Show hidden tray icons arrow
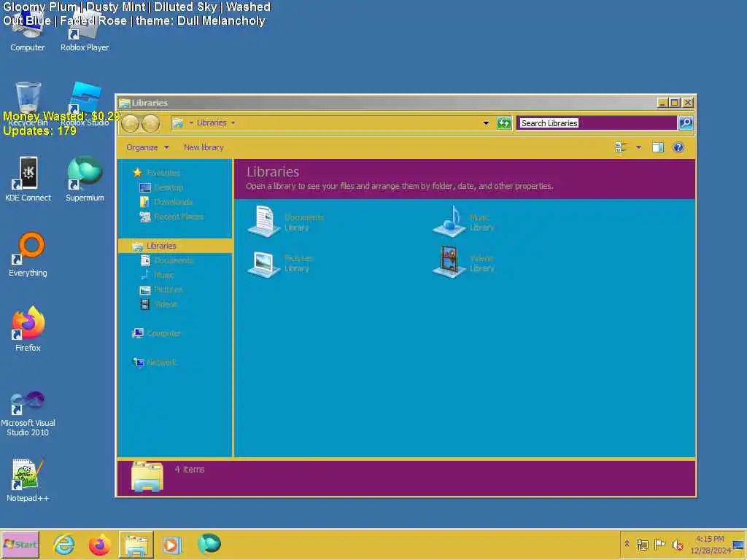The width and height of the screenshot is (747, 560). (x=627, y=543)
